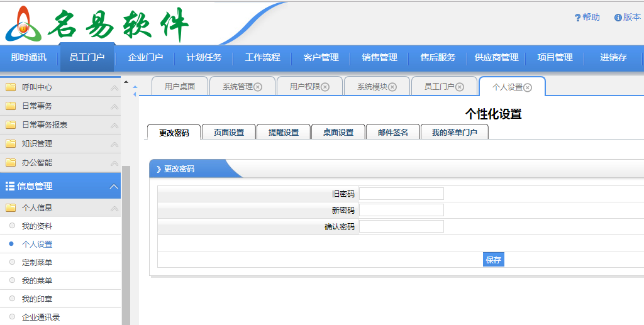Close the 员工门户 tab with its X icon
Image resolution: width=644 pixels, height=325 pixels.
coord(460,87)
